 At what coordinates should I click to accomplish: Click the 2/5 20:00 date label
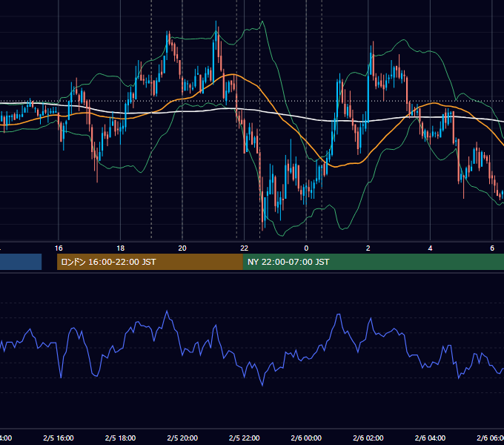click(x=182, y=438)
